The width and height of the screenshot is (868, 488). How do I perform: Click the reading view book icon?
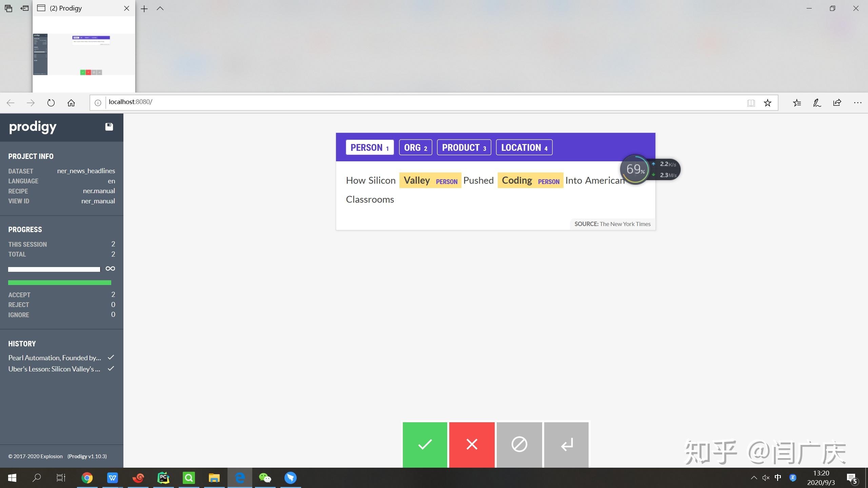click(751, 103)
